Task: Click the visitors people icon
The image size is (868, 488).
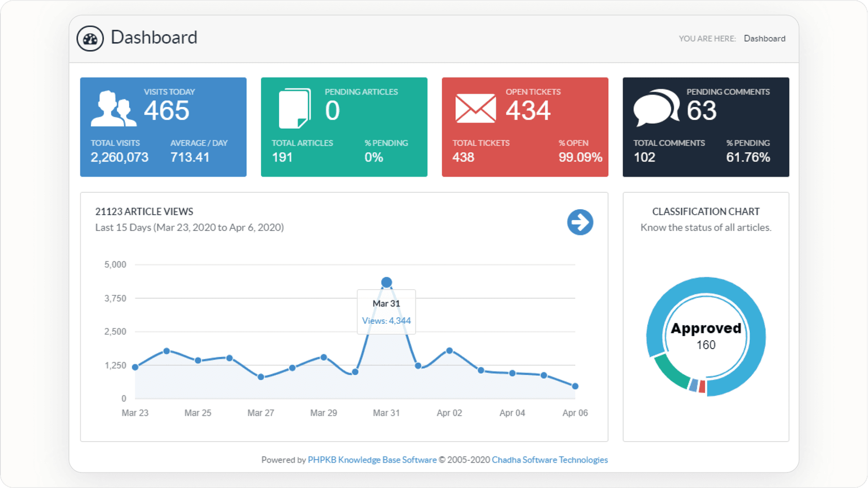Action: click(x=113, y=109)
